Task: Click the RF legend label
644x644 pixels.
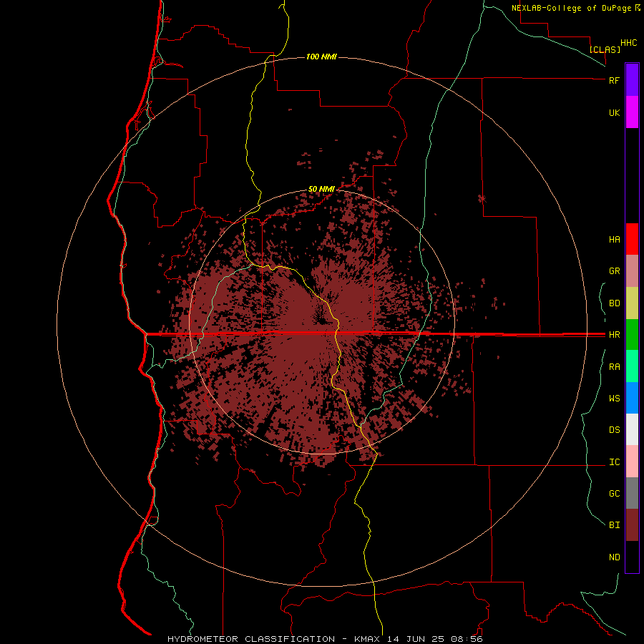Action: pos(614,80)
